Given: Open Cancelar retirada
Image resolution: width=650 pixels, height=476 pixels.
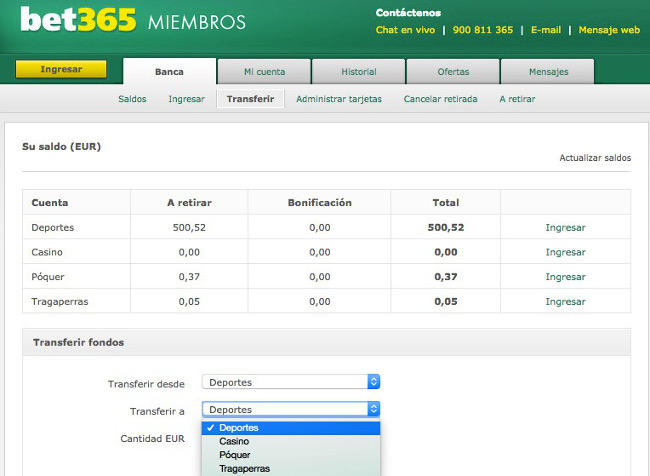Looking at the screenshot, I should pyautogui.click(x=441, y=99).
